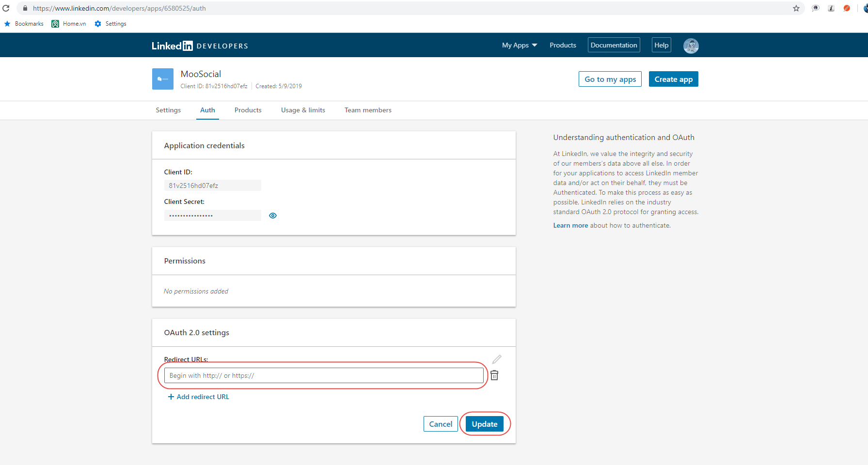
Task: Click the LinkedIn Developers logo
Action: point(200,46)
